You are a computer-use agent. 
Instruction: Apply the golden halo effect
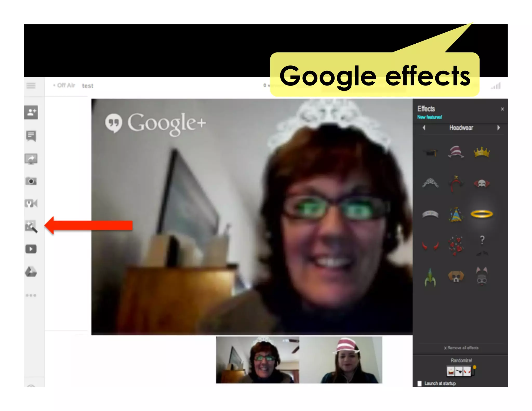(482, 214)
